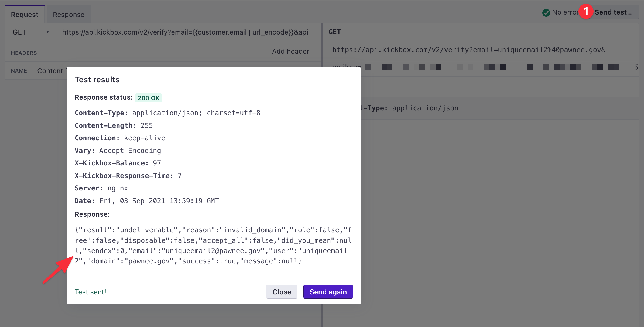Click application/json value in preview panel
Image resolution: width=644 pixels, height=327 pixels.
pyautogui.click(x=425, y=108)
